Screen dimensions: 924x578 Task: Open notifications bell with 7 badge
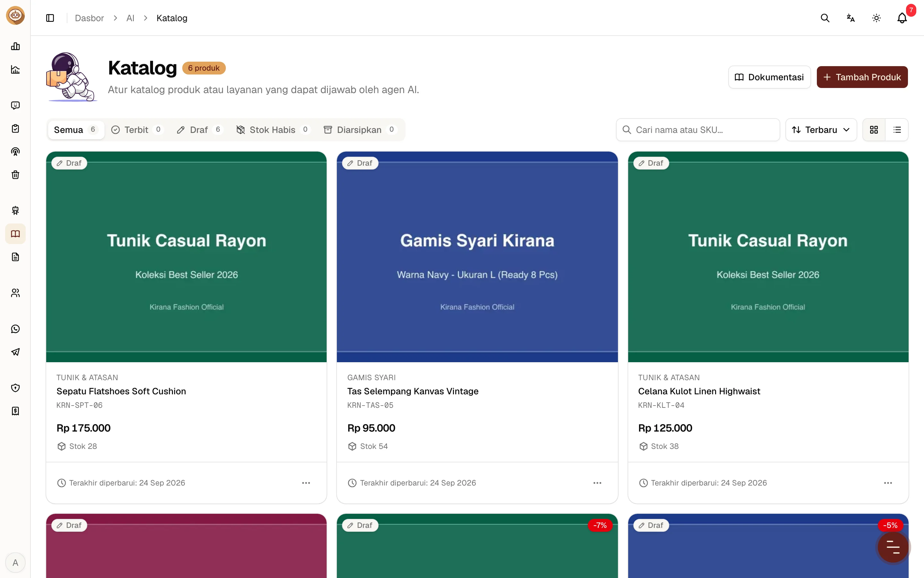tap(902, 18)
